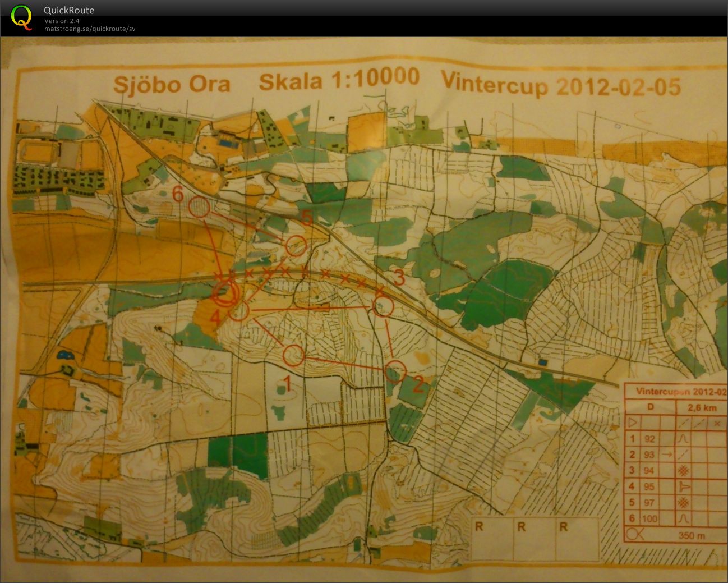Open the matstroeng.se/quickroute/sv link
The height and width of the screenshot is (583, 728).
click(x=90, y=29)
